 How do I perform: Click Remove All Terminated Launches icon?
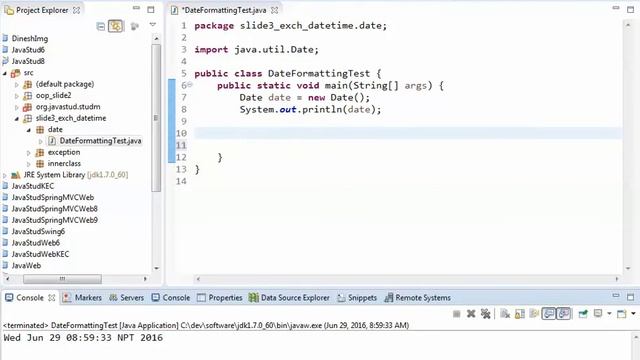coord(485,314)
